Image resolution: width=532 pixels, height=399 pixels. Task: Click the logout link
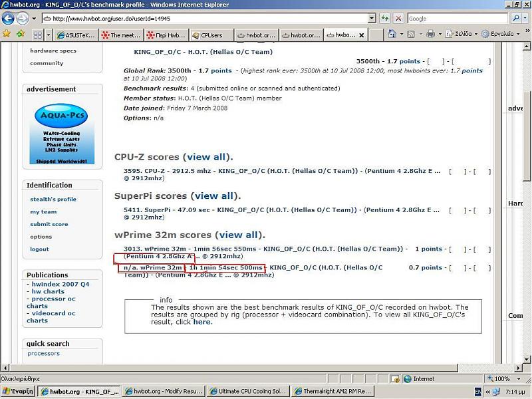coord(39,249)
